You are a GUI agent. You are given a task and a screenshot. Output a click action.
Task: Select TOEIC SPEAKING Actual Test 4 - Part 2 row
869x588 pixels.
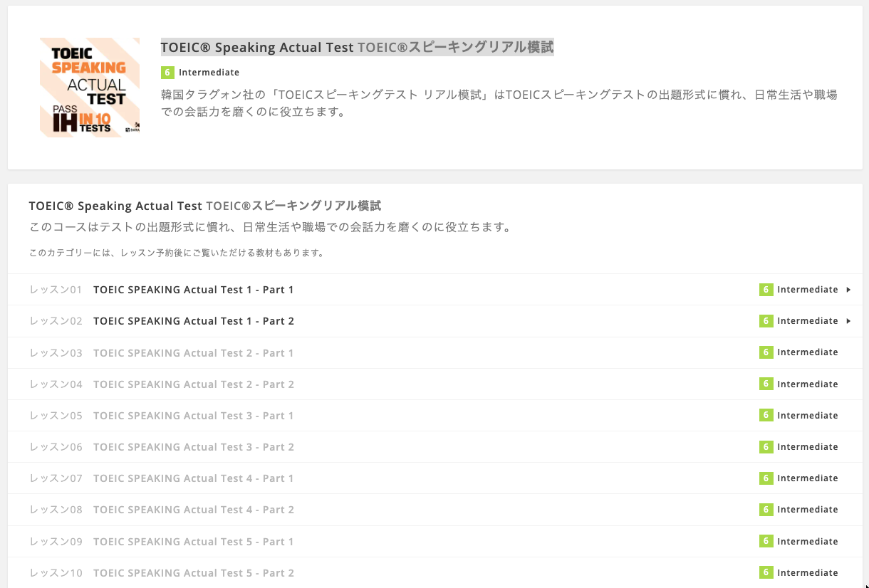pos(434,510)
